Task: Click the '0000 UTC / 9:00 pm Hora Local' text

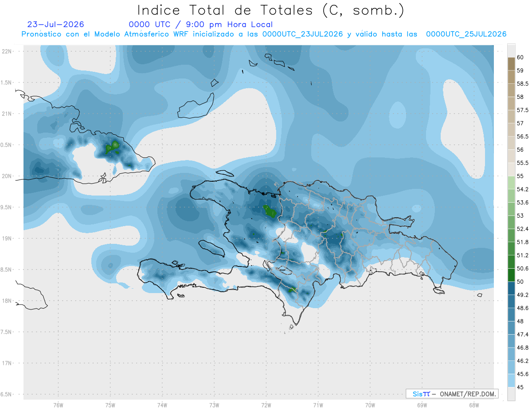Action: [201, 25]
